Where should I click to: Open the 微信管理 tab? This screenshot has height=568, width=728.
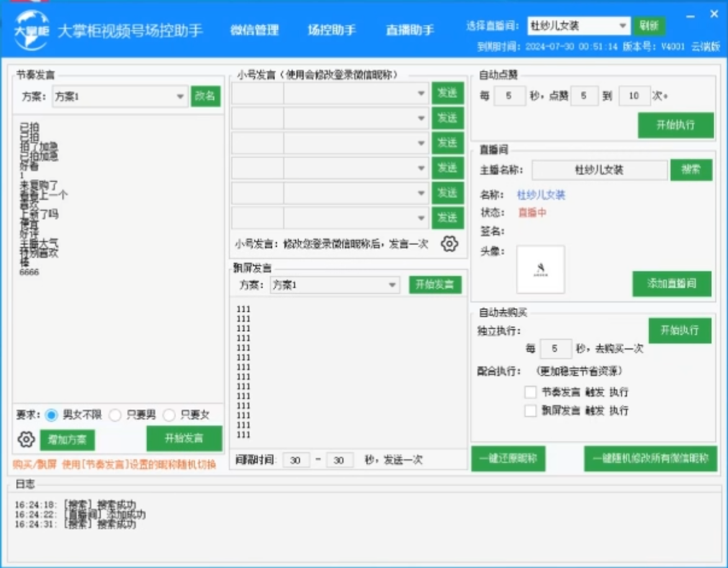click(x=254, y=30)
